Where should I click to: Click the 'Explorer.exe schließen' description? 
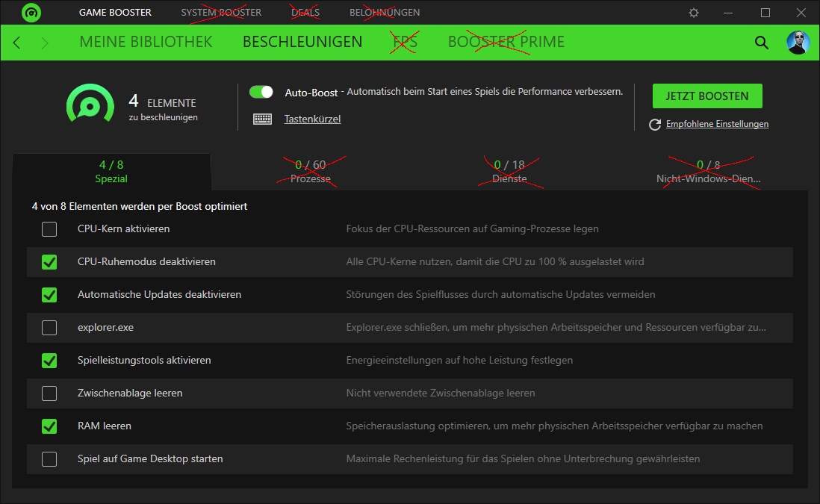pos(556,328)
